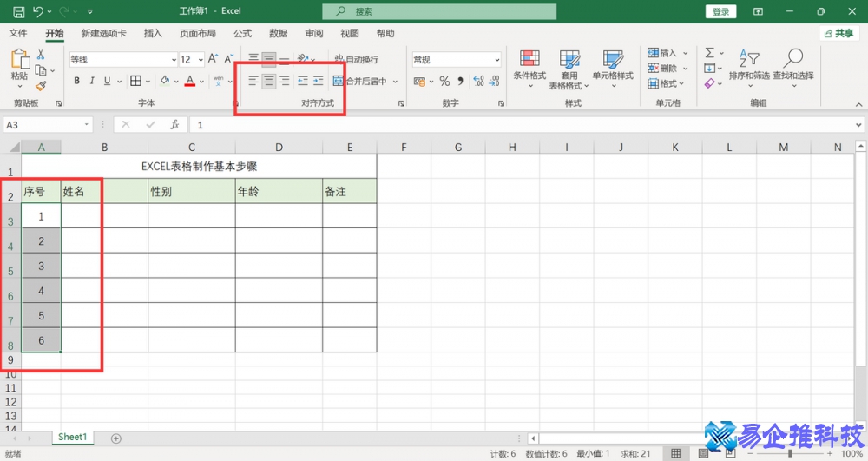Click the 搜索 search box
Image resolution: width=868 pixels, height=461 pixels.
439,11
